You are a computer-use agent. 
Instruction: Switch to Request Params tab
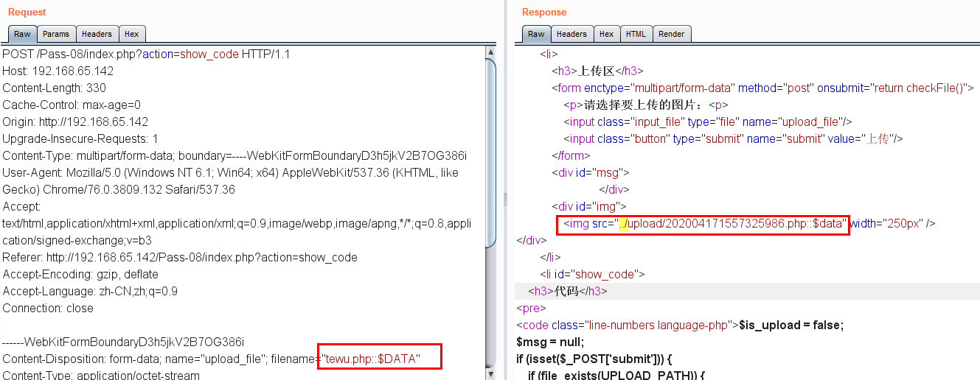point(56,34)
